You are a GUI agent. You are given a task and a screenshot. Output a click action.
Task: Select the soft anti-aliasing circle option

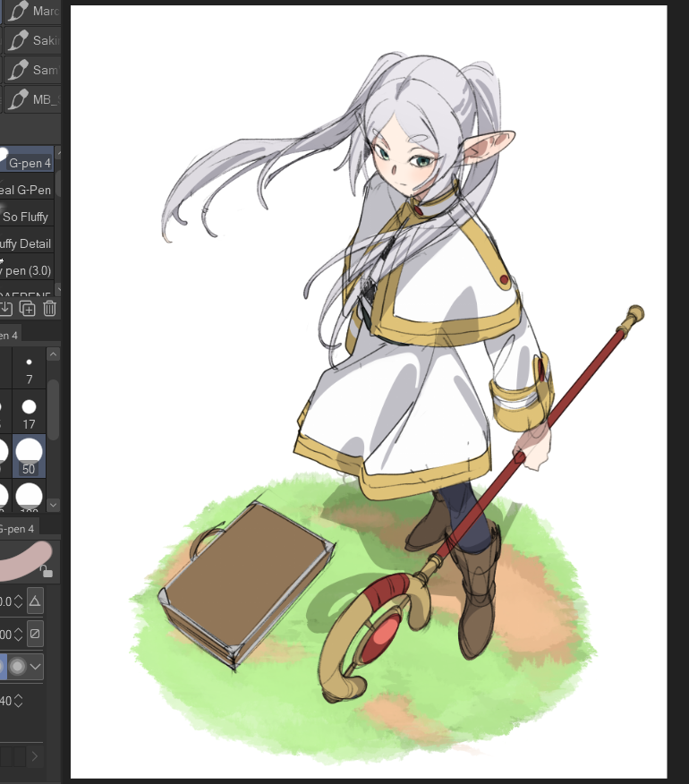[x=18, y=667]
